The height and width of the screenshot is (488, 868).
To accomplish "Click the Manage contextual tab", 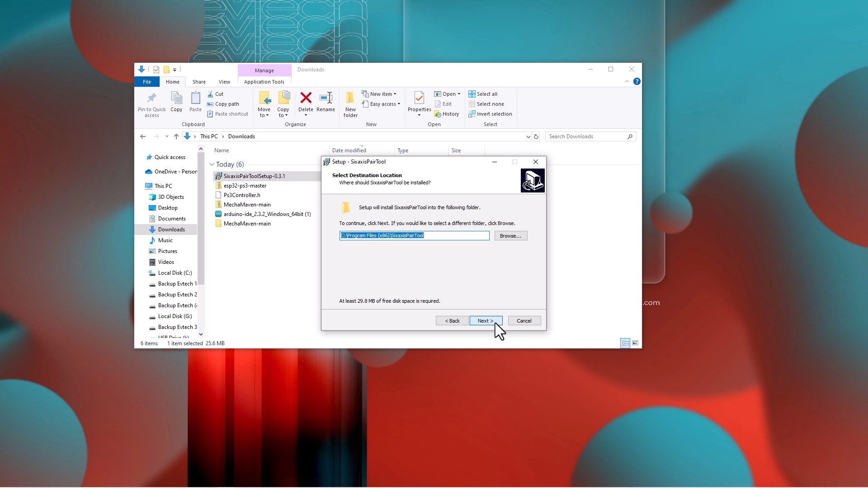I will [264, 70].
